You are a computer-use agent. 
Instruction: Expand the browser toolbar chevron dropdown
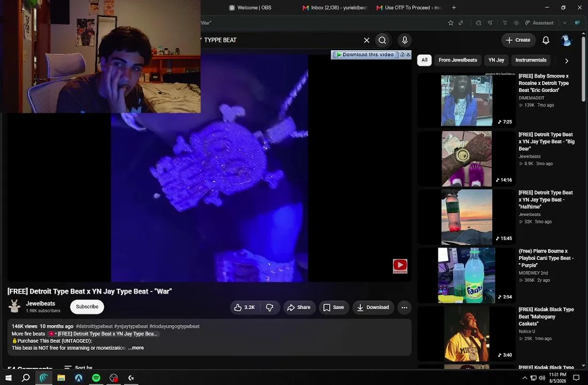[x=564, y=23]
